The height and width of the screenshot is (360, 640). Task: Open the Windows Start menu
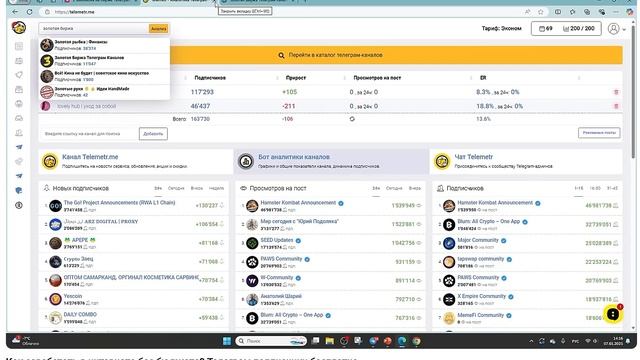point(227,341)
